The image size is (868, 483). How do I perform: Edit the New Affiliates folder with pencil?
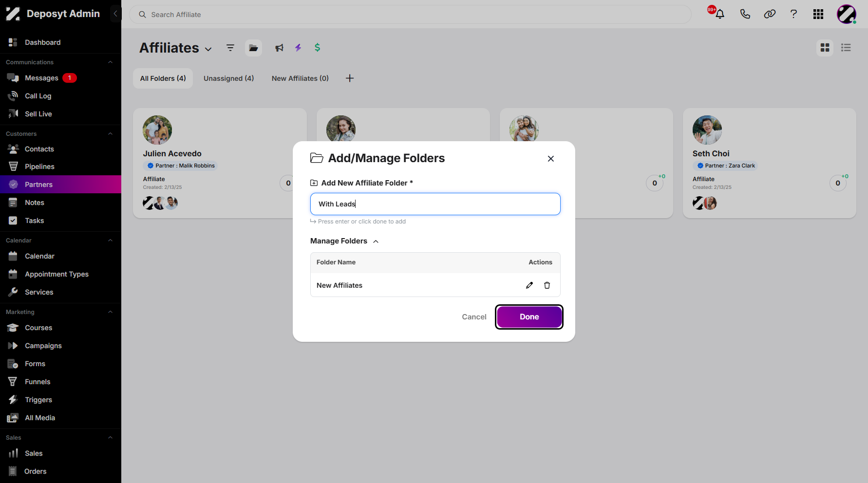[529, 285]
